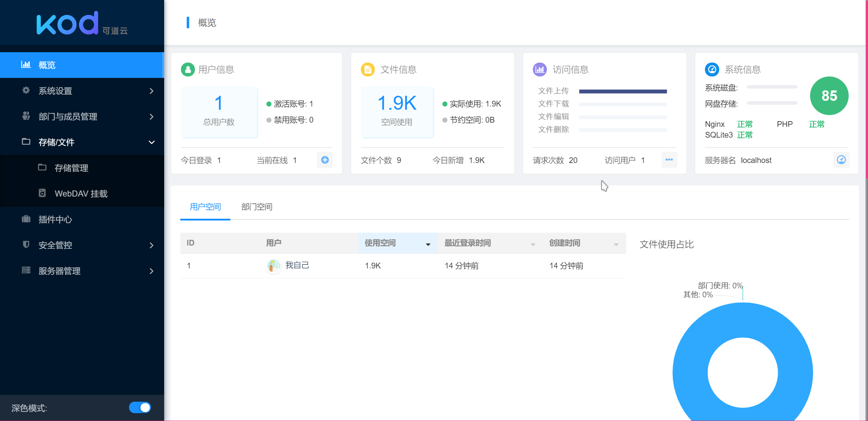
Task: Collapse the 存储/文件 section
Action: pyautogui.click(x=152, y=142)
